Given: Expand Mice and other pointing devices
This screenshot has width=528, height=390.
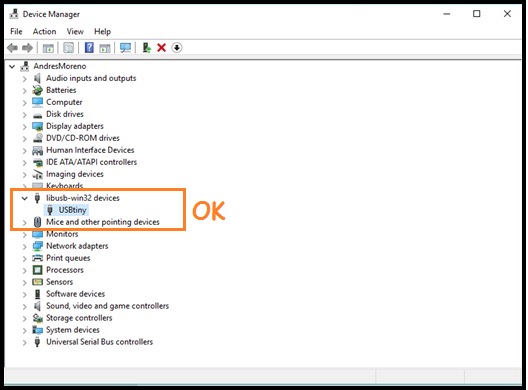Looking at the screenshot, I should (x=24, y=223).
